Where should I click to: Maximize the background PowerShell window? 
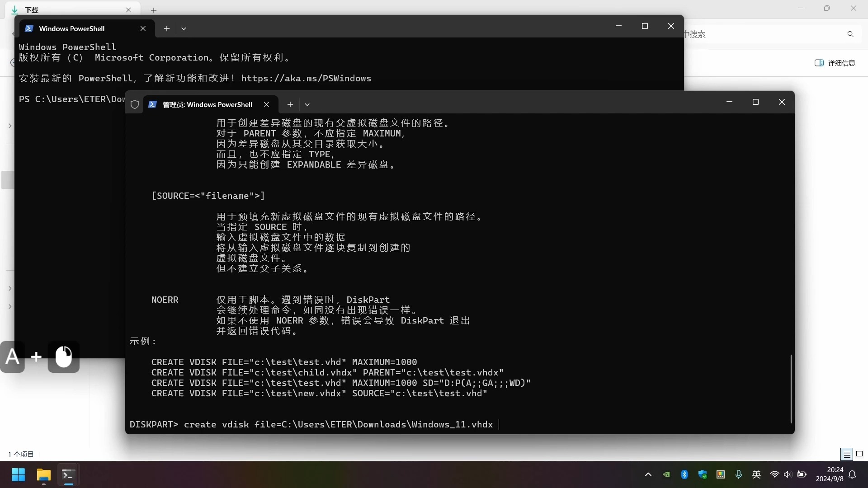tap(645, 26)
